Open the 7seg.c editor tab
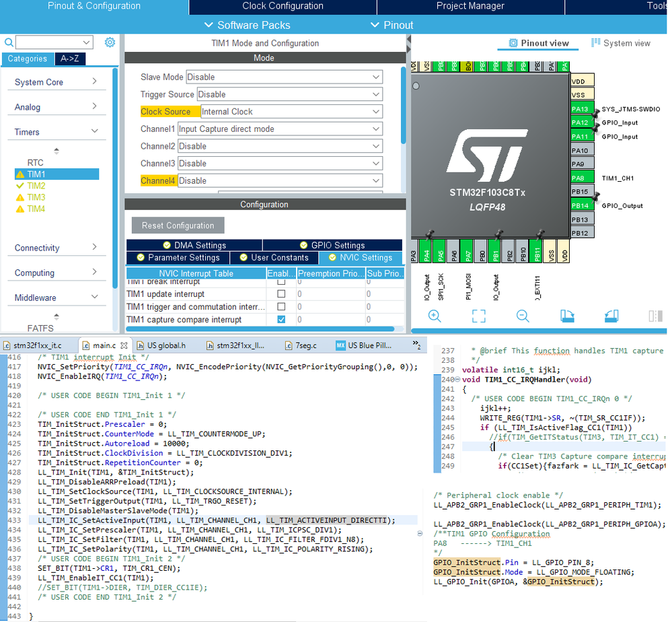Image resolution: width=672 pixels, height=622 pixels. point(301,345)
